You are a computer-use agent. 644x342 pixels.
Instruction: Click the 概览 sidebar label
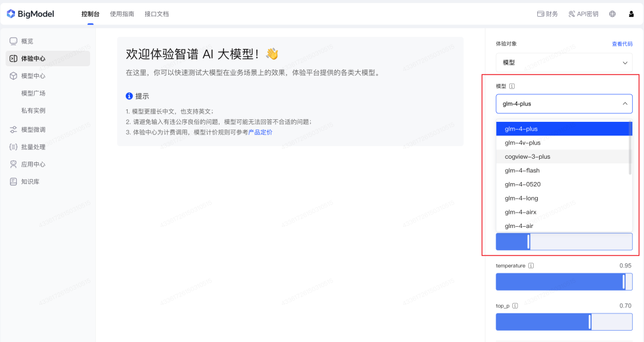click(27, 41)
